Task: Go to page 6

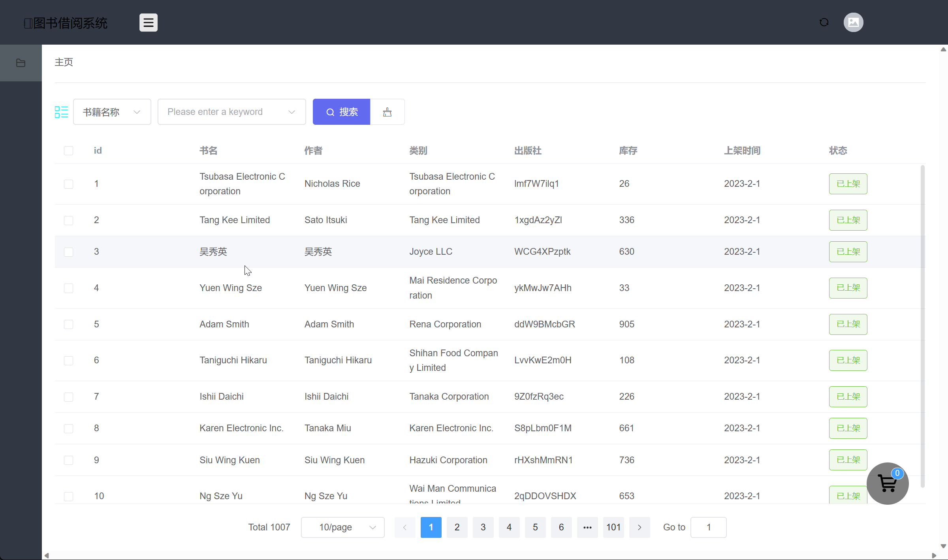Action: [x=561, y=527]
